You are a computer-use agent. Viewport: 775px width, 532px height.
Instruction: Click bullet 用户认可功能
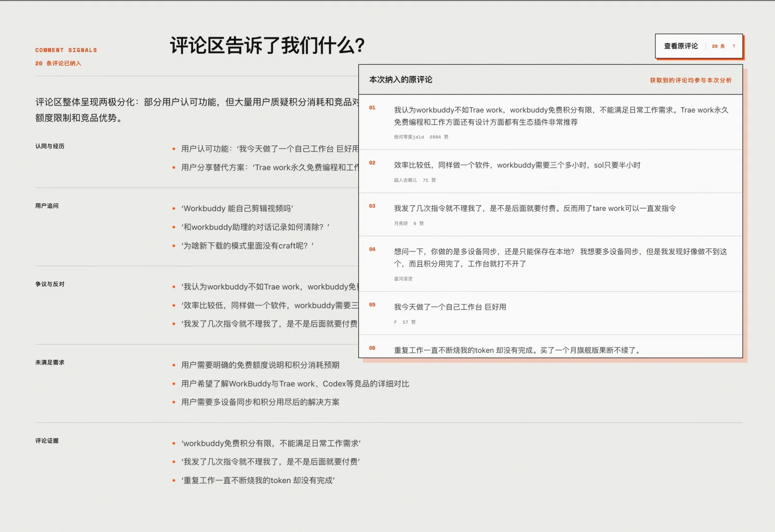(x=270, y=149)
